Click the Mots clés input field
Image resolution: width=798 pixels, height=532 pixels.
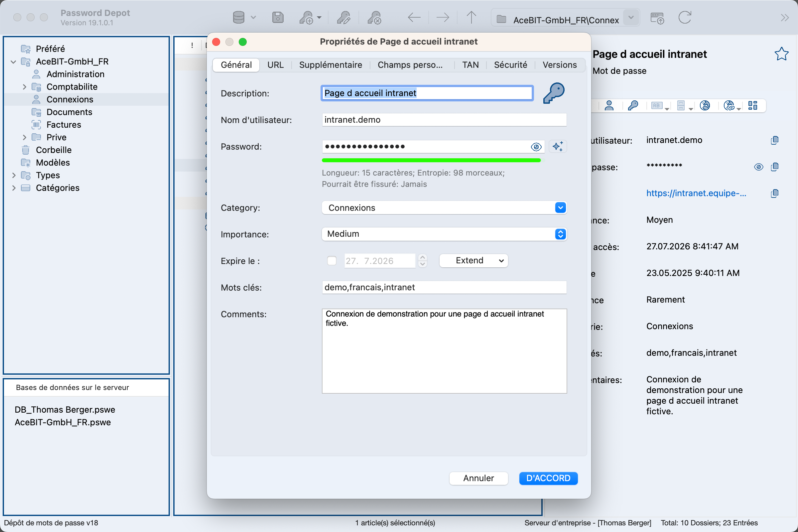pos(444,287)
